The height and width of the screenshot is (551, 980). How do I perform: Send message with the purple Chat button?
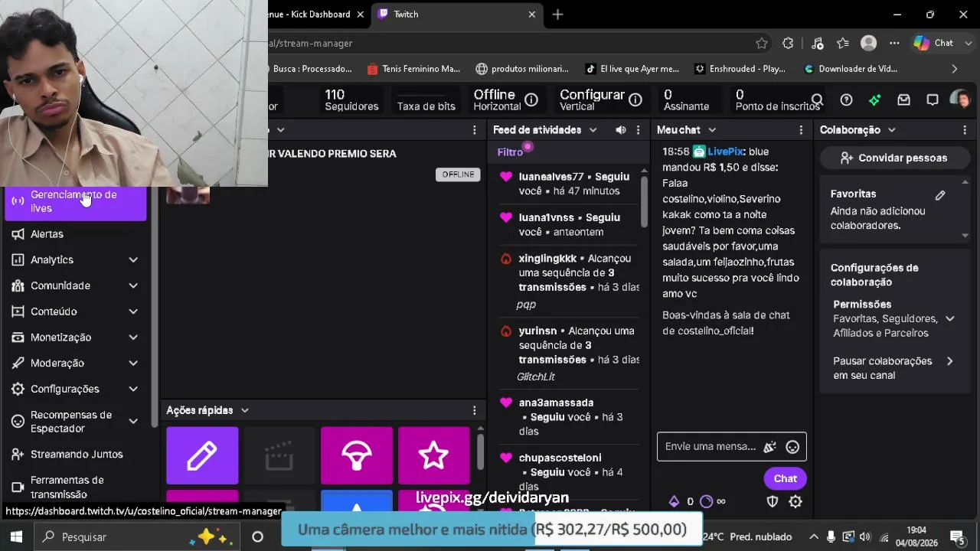point(785,479)
